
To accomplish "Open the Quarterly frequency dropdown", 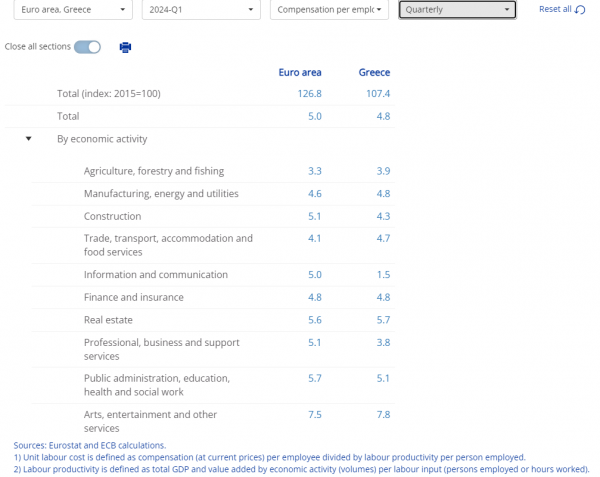I will pos(457,10).
